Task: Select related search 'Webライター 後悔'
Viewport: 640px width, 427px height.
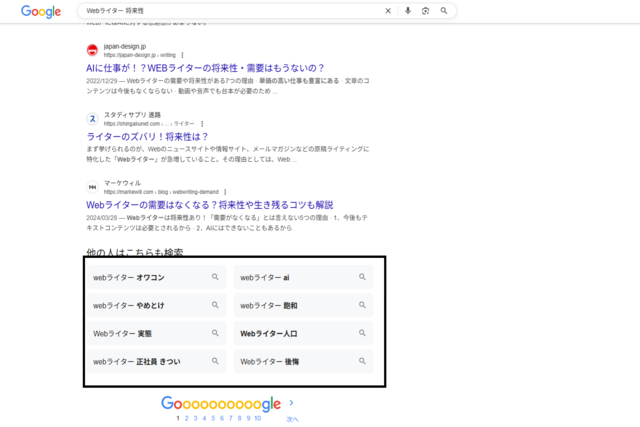Action: pos(303,361)
